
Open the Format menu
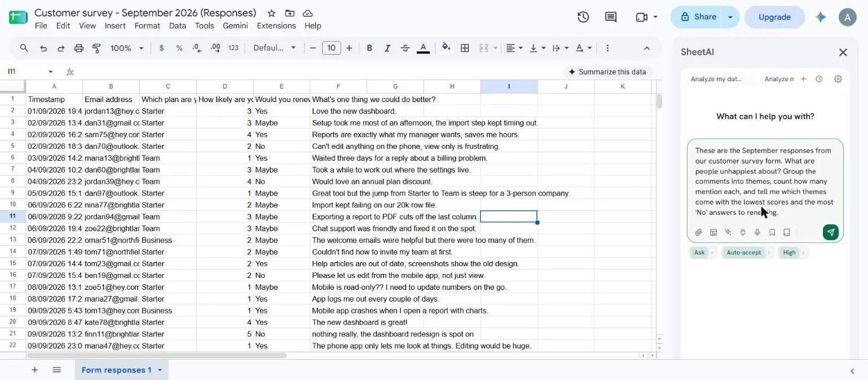pos(147,25)
